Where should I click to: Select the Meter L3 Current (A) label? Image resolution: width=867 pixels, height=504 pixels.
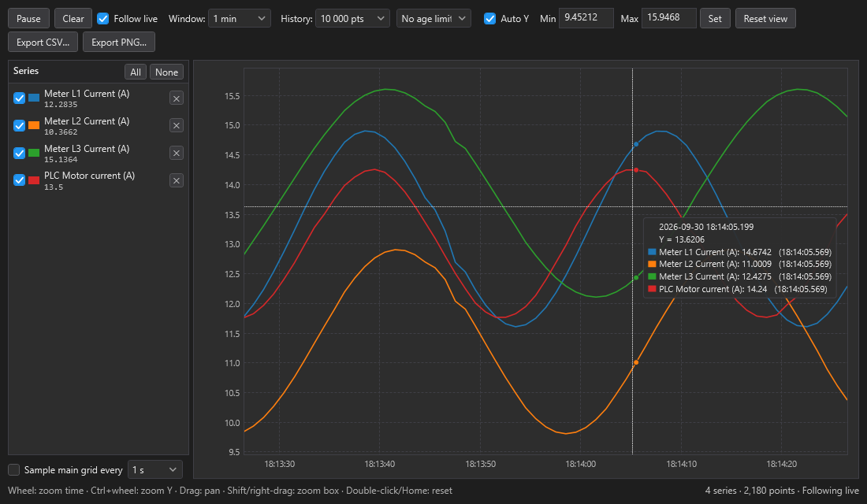87,149
